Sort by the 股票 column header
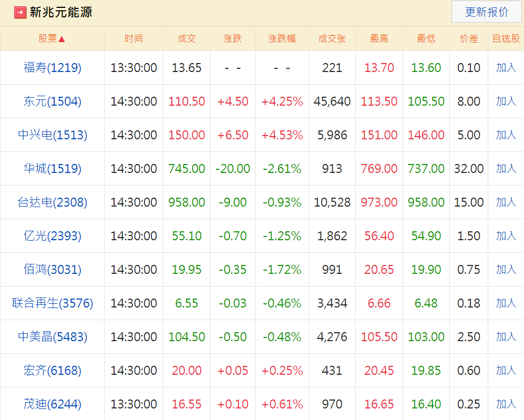This screenshot has height=420, width=524. (x=52, y=39)
